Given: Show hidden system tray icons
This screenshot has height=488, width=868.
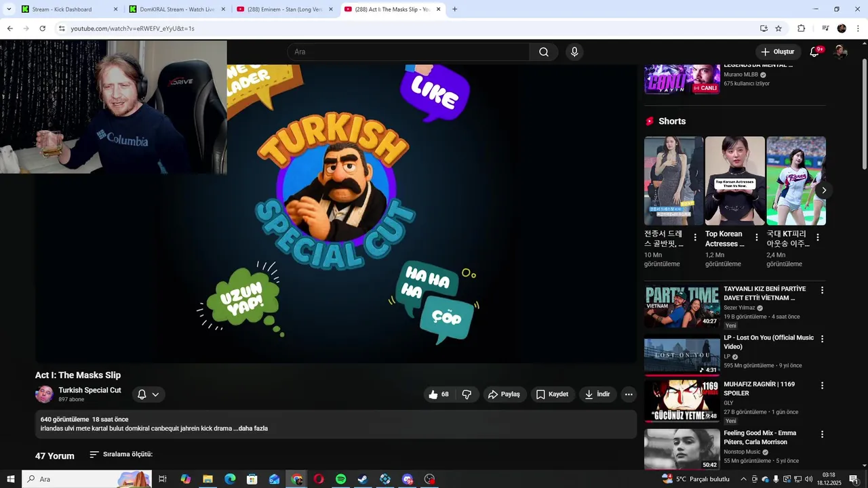Looking at the screenshot, I should [743, 479].
